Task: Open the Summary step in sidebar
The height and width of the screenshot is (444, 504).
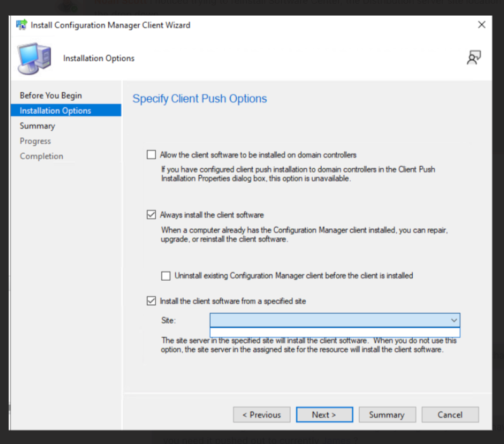Action: (37, 126)
